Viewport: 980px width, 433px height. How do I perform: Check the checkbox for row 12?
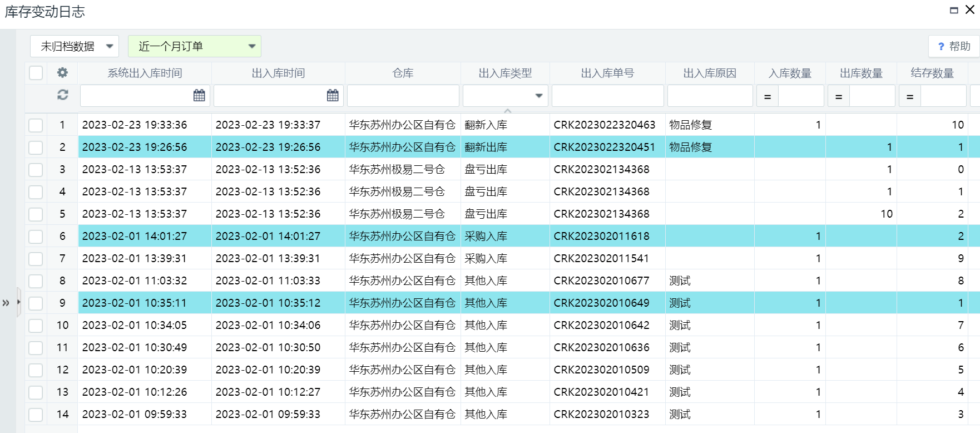coord(36,370)
